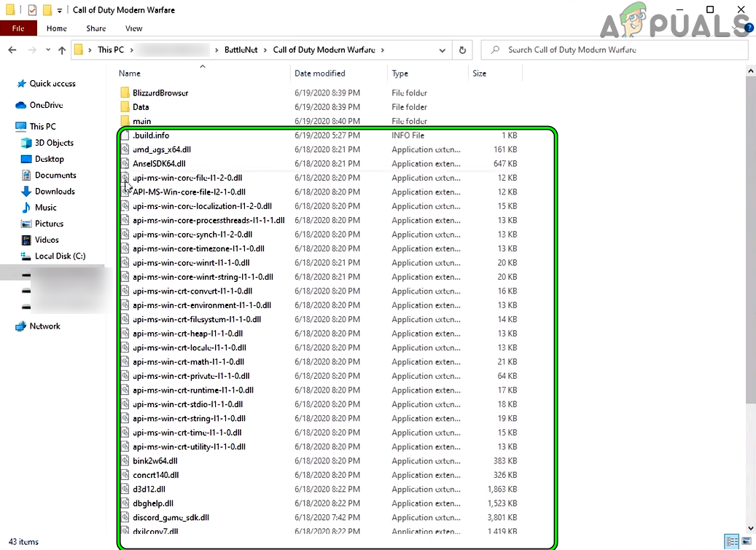Select concrt140.dll file icon

point(125,475)
